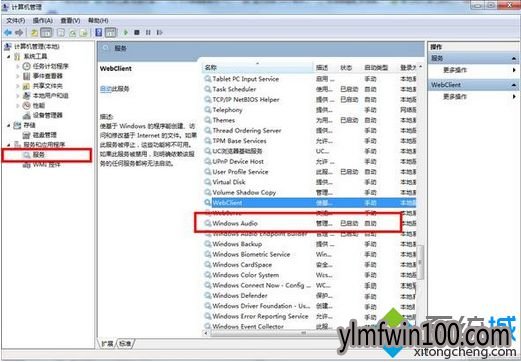This screenshot has height=362, width=521.
Task: Sort by the 名称 column header
Action: pos(257,68)
